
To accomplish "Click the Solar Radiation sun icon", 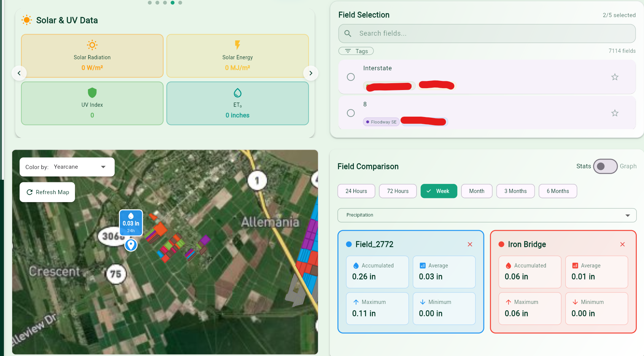I will pos(92,45).
